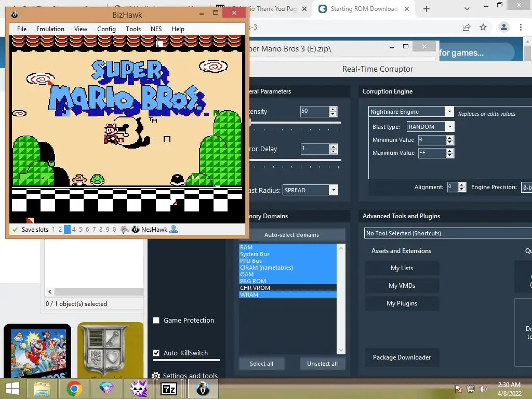The image size is (532, 399).
Task: Open the BizHawk NES menu
Action: click(x=156, y=29)
